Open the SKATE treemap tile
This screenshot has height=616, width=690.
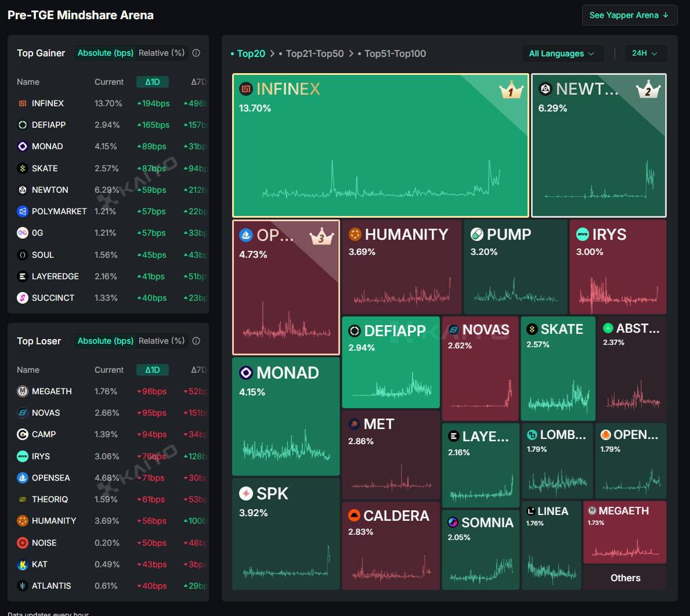click(x=558, y=369)
